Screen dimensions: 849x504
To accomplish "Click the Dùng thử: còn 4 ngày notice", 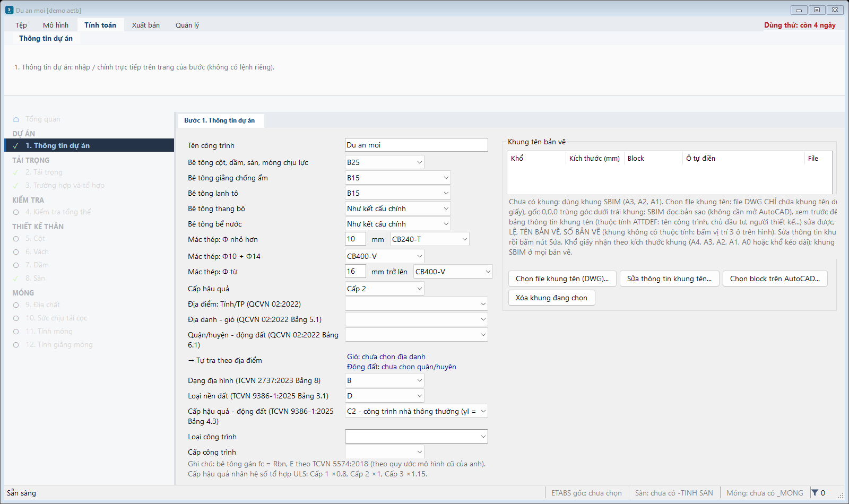I will tap(800, 25).
